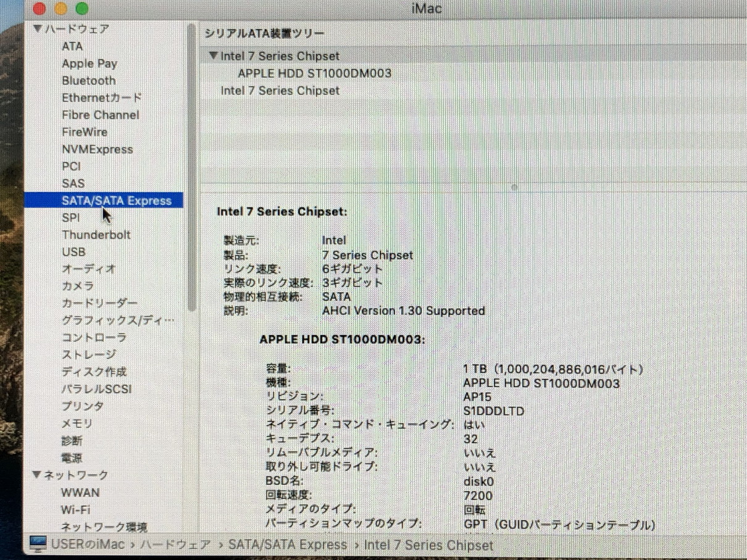Click the BSD name value disk0
Screen dimensions: 747x560
(478, 482)
